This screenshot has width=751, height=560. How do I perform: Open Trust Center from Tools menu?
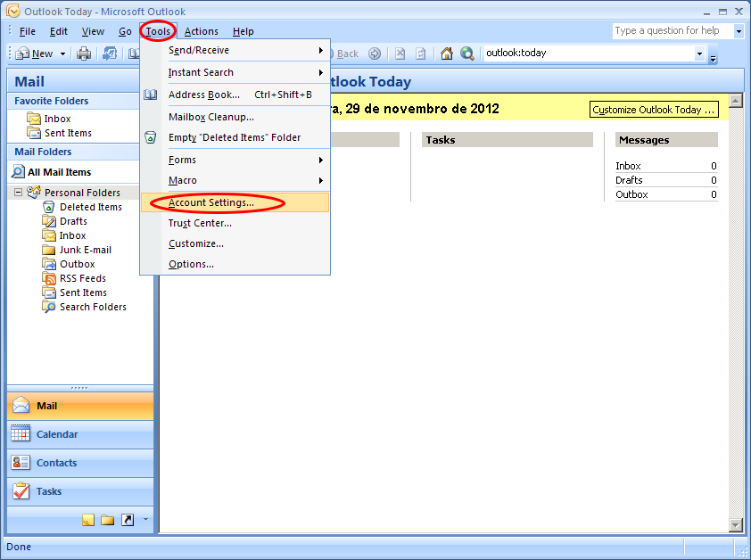[x=235, y=223]
